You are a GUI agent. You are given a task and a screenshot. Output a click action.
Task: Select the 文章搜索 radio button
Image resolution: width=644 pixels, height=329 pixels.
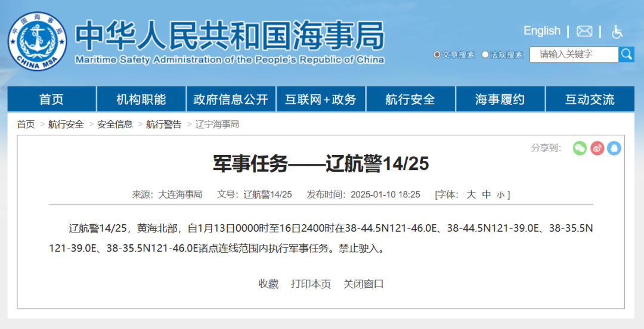[x=437, y=55]
